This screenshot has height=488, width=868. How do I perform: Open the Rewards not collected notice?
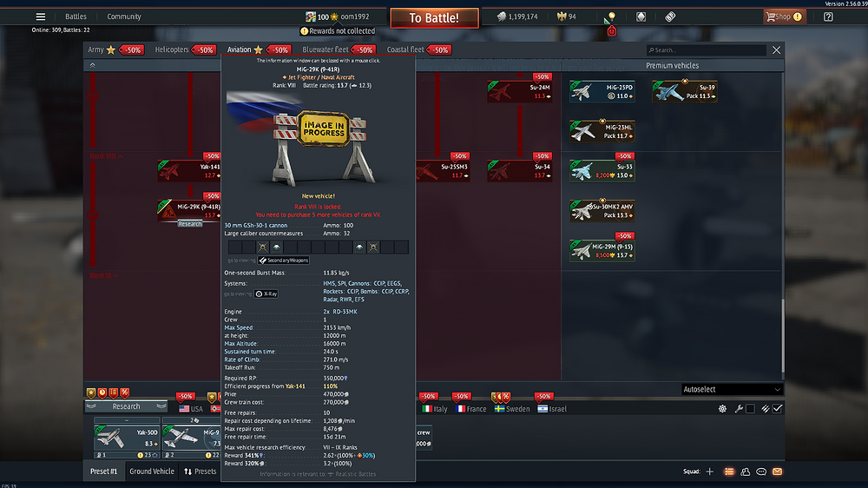click(x=338, y=31)
